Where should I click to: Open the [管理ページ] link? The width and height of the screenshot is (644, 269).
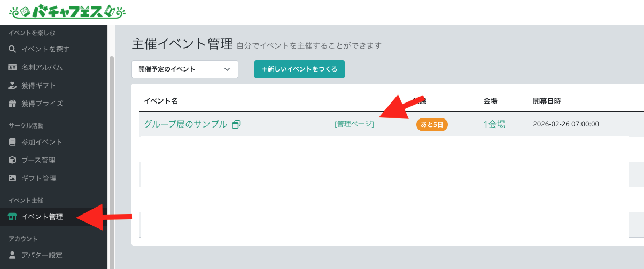(x=354, y=124)
